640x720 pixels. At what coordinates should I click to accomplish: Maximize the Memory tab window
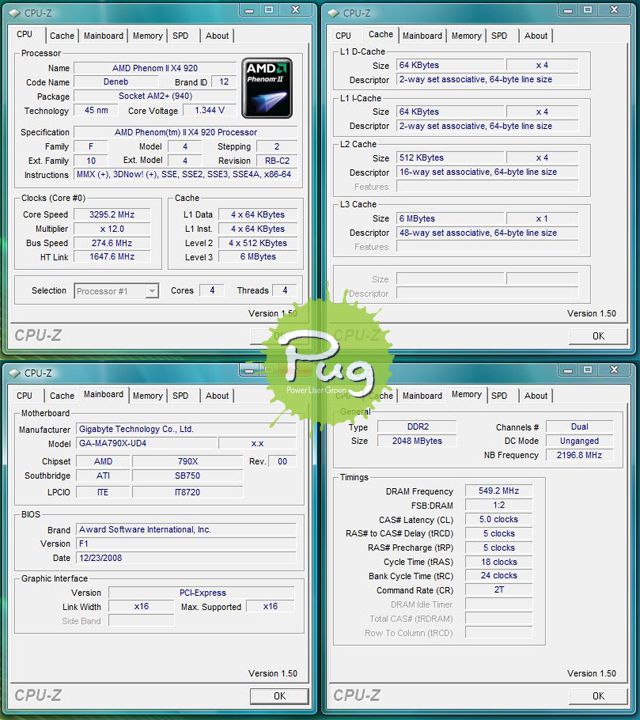(588, 370)
